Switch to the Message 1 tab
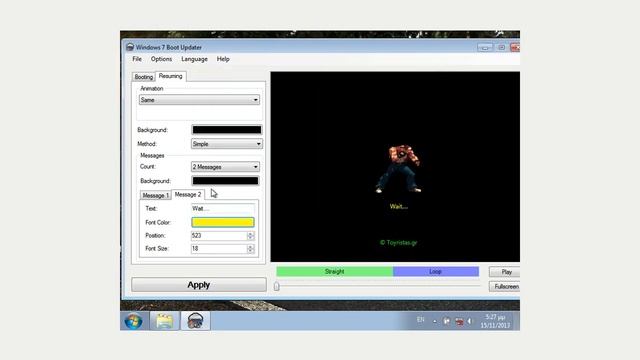640x360 pixels. 155,196
